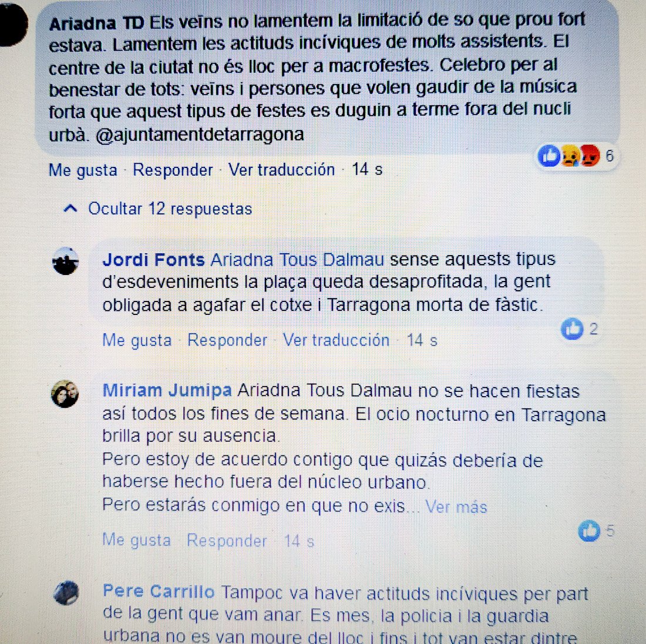This screenshot has width=646, height=644.
Task: Open the Ariadna Tous Dalmau mention in Jordi's reply
Action: tap(298, 260)
